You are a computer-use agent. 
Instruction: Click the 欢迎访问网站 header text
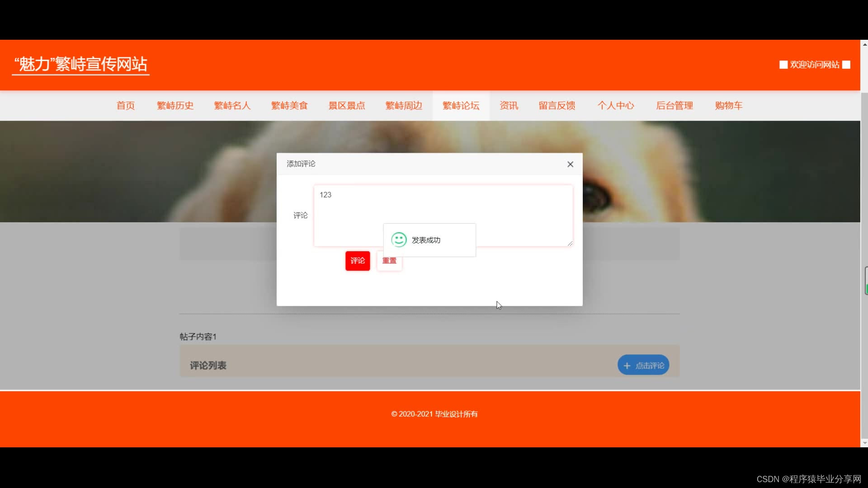click(x=815, y=65)
